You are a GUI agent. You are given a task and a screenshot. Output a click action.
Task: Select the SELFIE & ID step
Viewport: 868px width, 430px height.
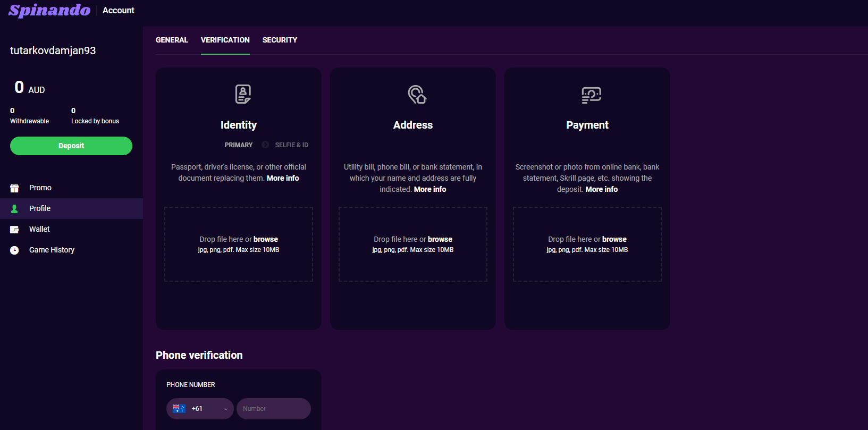(292, 145)
